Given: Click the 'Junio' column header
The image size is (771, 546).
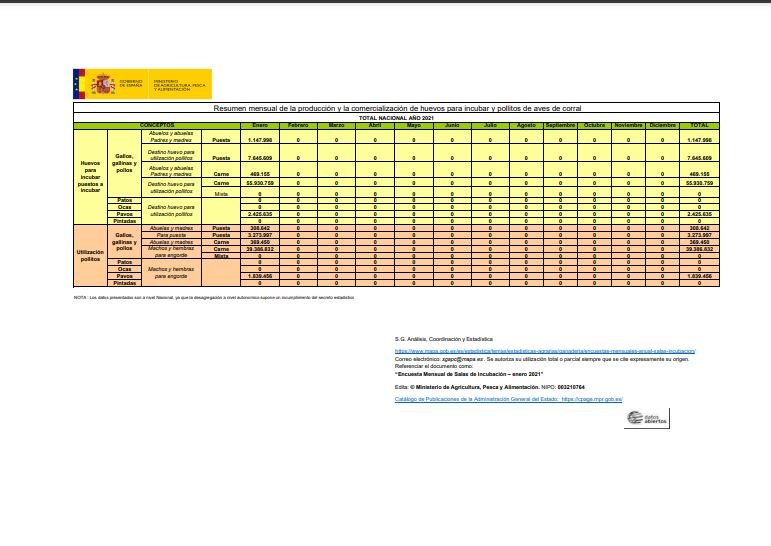Looking at the screenshot, I should [452, 125].
